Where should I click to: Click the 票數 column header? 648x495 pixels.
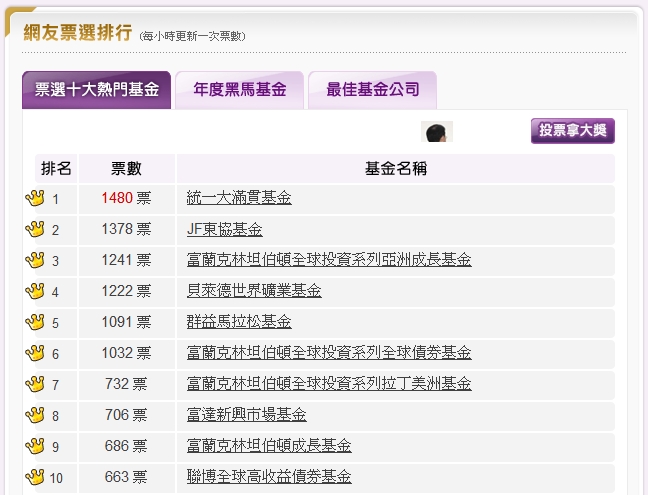tap(126, 169)
